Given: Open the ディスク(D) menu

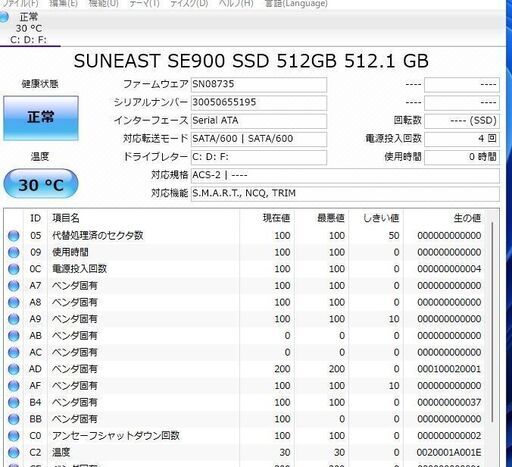Looking at the screenshot, I should (189, 3).
